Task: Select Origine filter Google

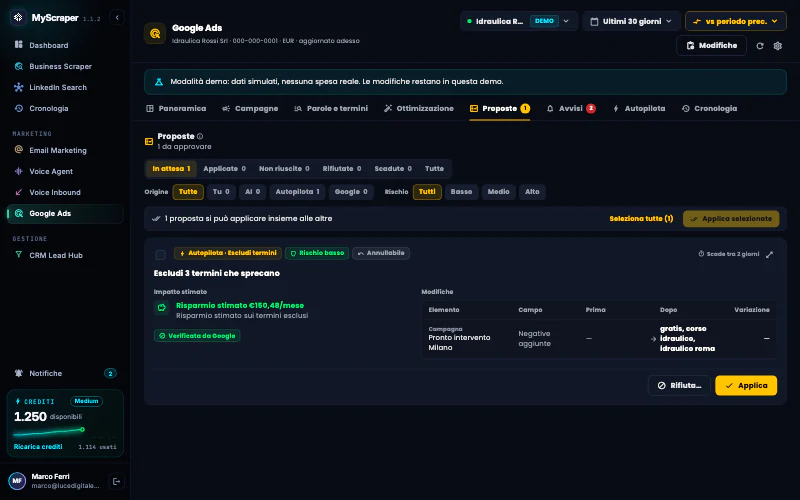Action: pos(351,192)
